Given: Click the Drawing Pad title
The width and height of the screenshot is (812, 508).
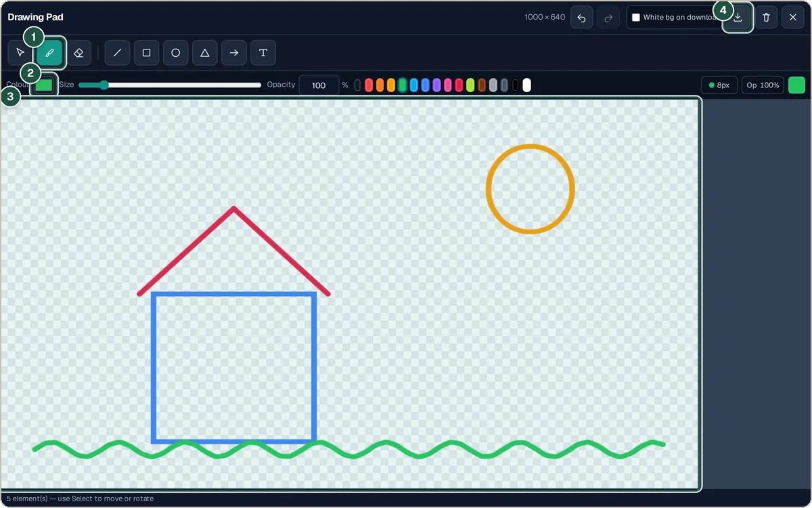Looking at the screenshot, I should coord(35,17).
